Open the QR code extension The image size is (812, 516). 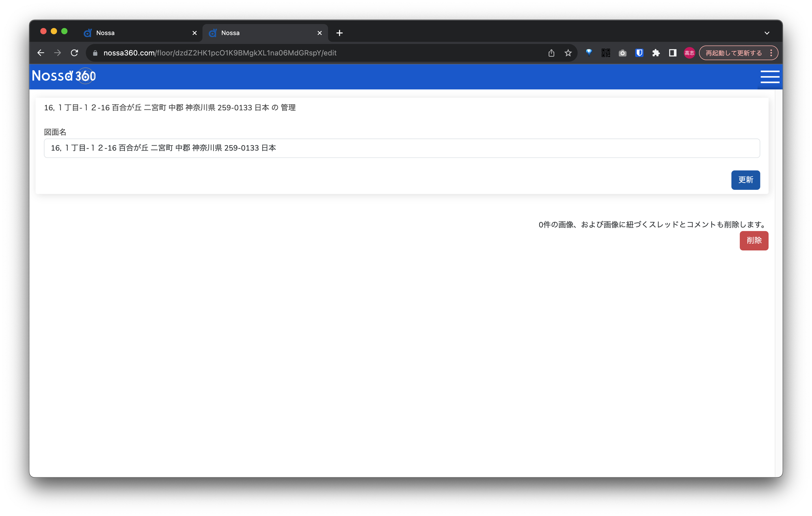point(606,53)
